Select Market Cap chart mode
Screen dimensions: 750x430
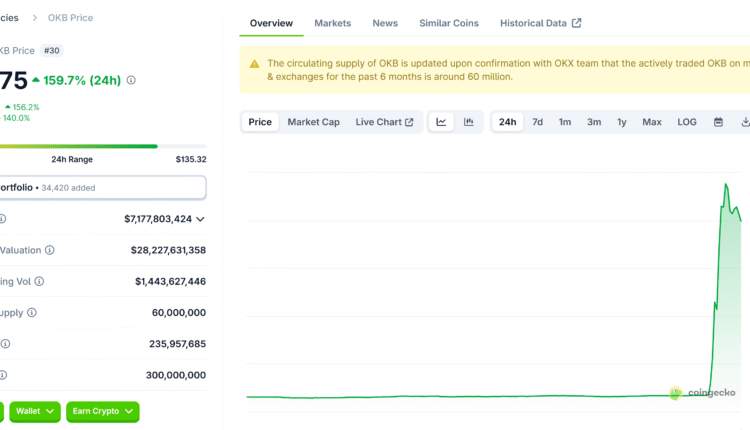[313, 122]
